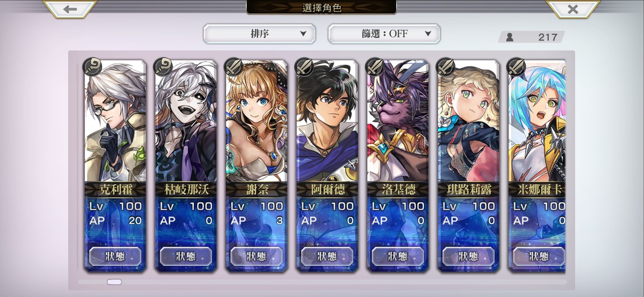This screenshot has height=297, width=644.
Task: Click the back arrow icon
Action: coord(70,9)
